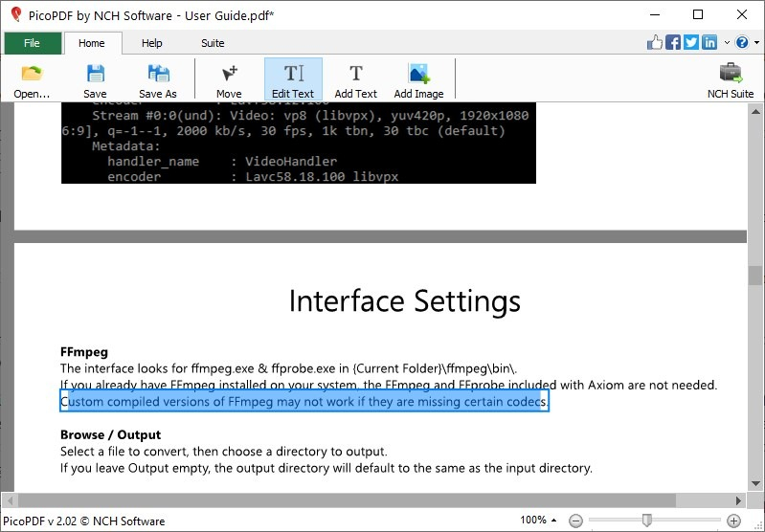Switch to the Suite tab
765x532 pixels.
(x=213, y=43)
